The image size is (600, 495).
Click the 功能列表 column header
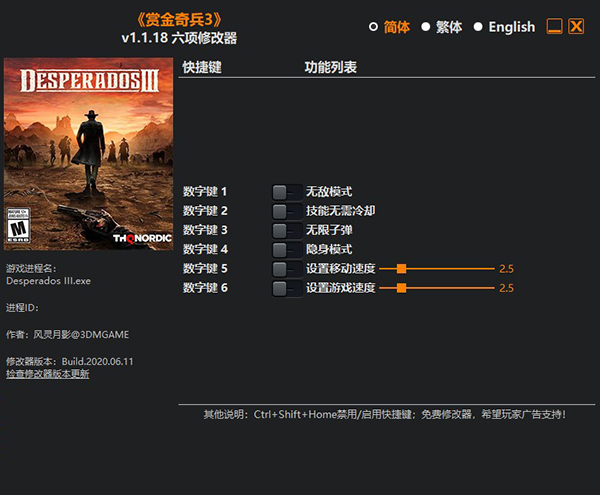coord(331,67)
